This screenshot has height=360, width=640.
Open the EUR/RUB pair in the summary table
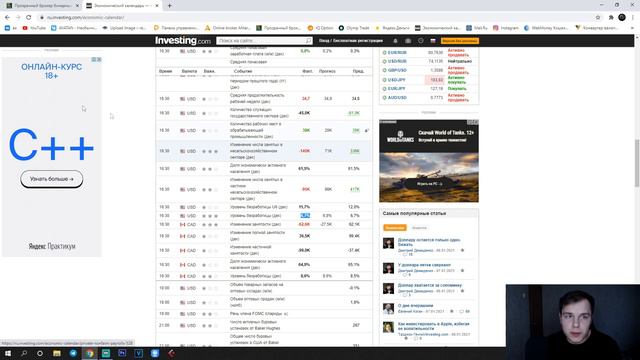(x=397, y=53)
